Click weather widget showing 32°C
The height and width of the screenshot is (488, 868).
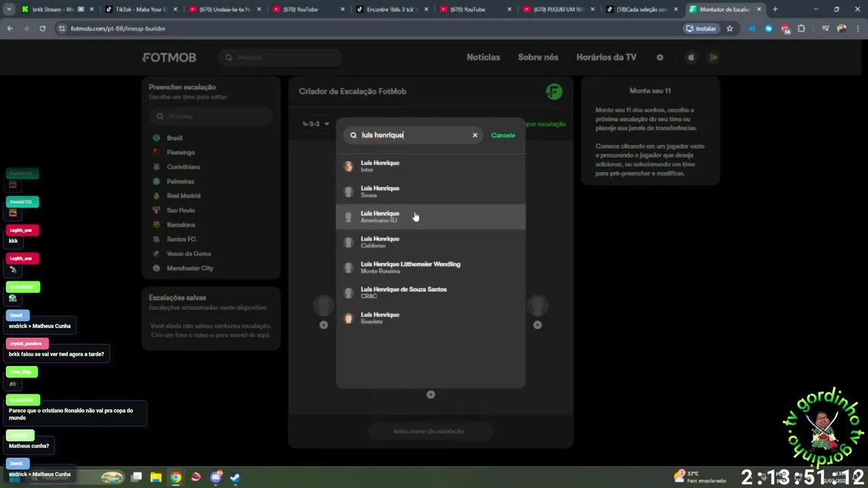click(x=699, y=476)
